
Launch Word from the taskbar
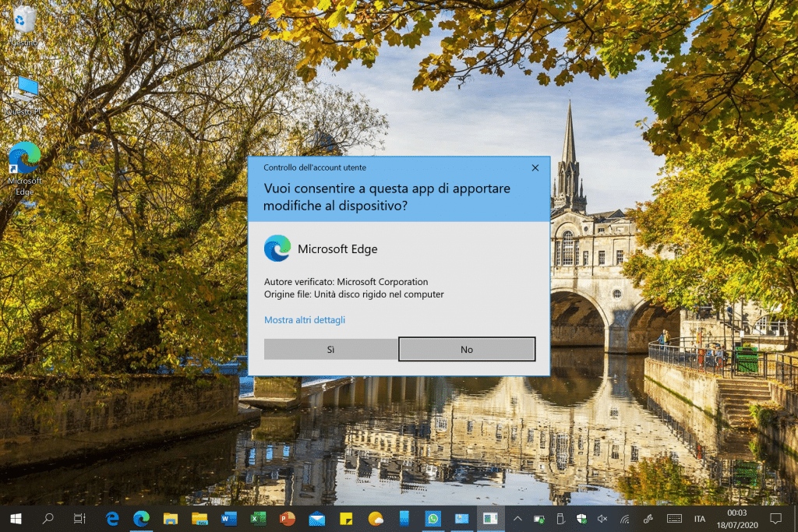(229, 518)
